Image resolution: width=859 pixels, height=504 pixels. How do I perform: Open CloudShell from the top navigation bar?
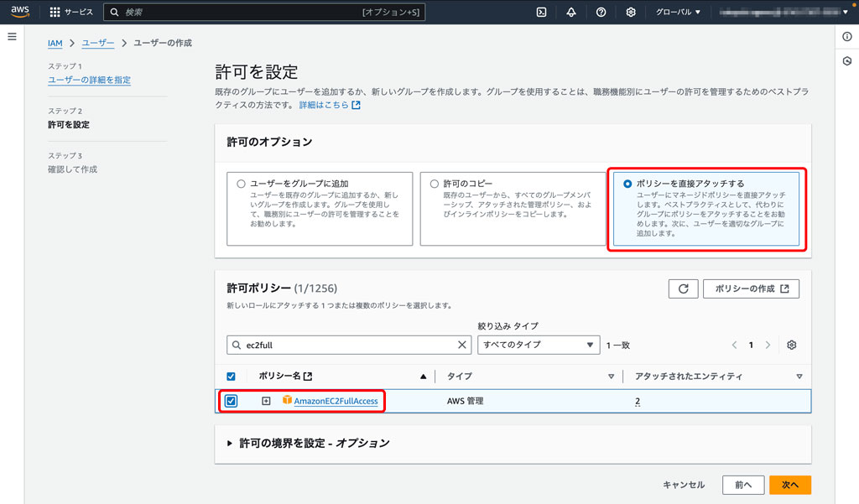pos(541,12)
